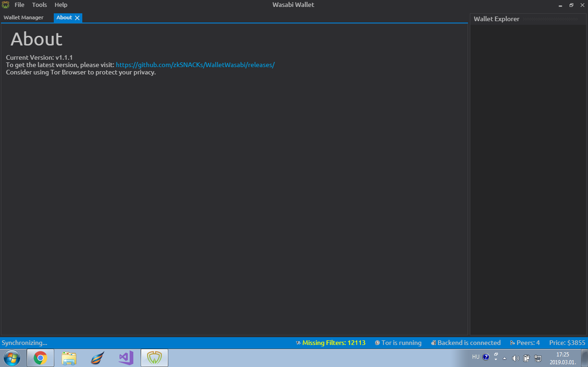
Task: Click the Tor Browser privacy advice text
Action: pyautogui.click(x=81, y=72)
